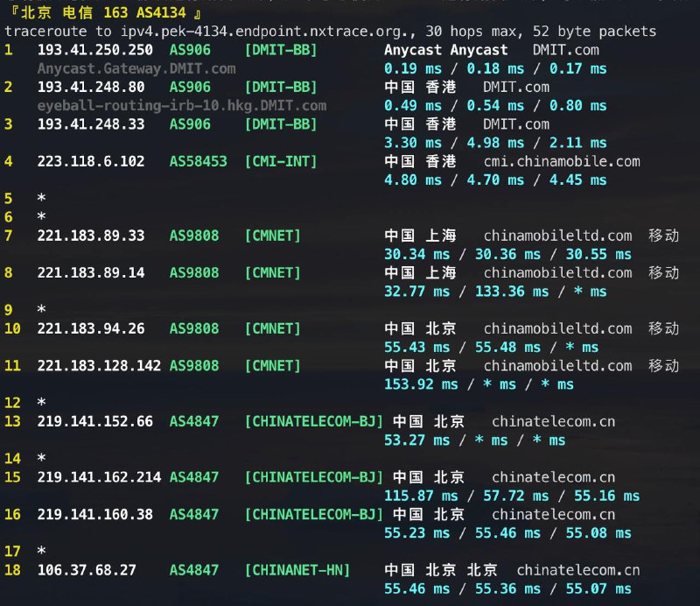The height and width of the screenshot is (606, 700).
Task: Select IP address 221.183.89.33
Action: [91, 235]
